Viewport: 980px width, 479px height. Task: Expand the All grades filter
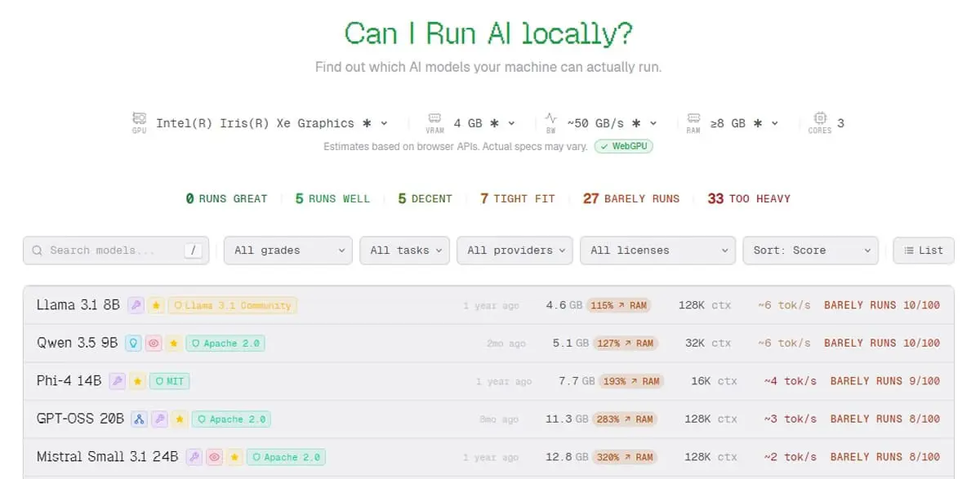coord(288,251)
